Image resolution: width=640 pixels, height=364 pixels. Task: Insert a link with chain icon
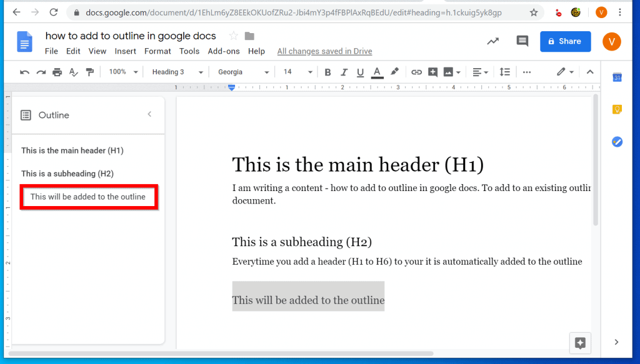point(416,72)
